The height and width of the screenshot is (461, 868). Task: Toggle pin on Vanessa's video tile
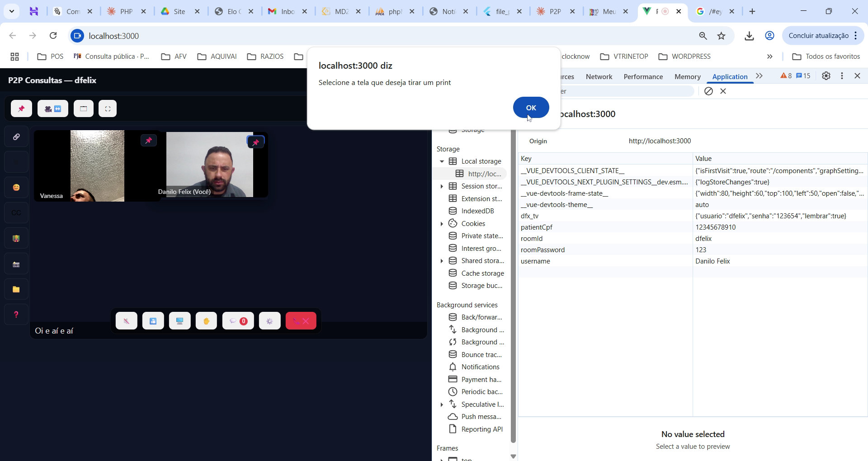(148, 141)
